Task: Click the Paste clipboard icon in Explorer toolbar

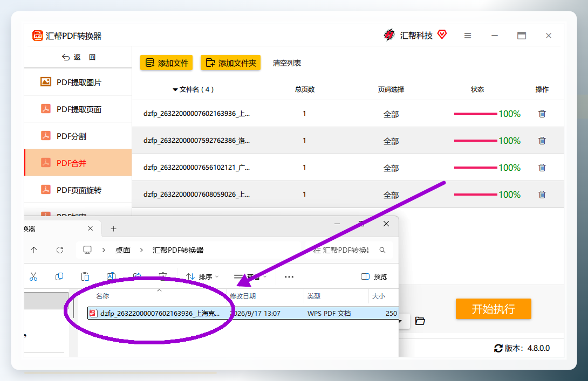Action: coord(85,276)
